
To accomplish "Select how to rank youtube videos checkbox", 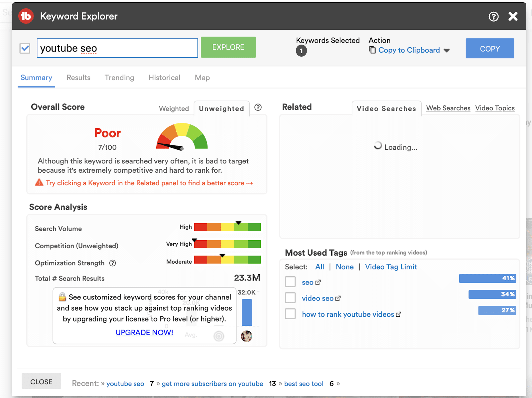I will pyautogui.click(x=290, y=313).
